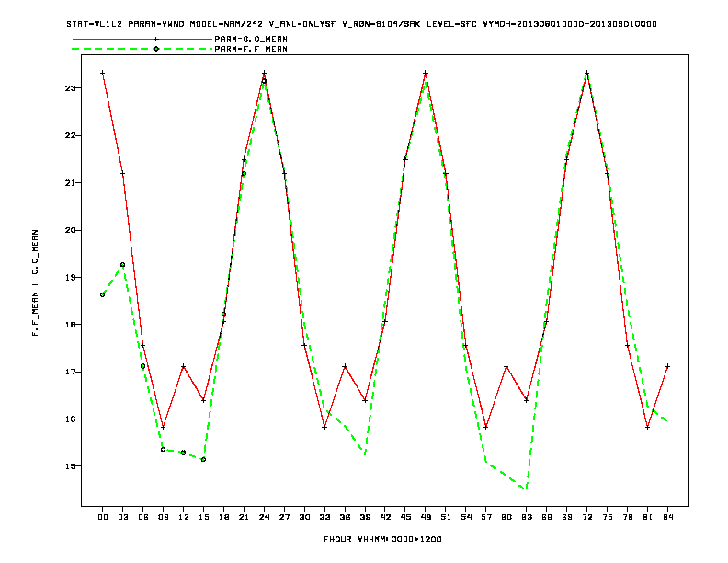The width and height of the screenshot is (728, 563).
Task: Click green circle data marker at hour 15
Action: tap(203, 459)
